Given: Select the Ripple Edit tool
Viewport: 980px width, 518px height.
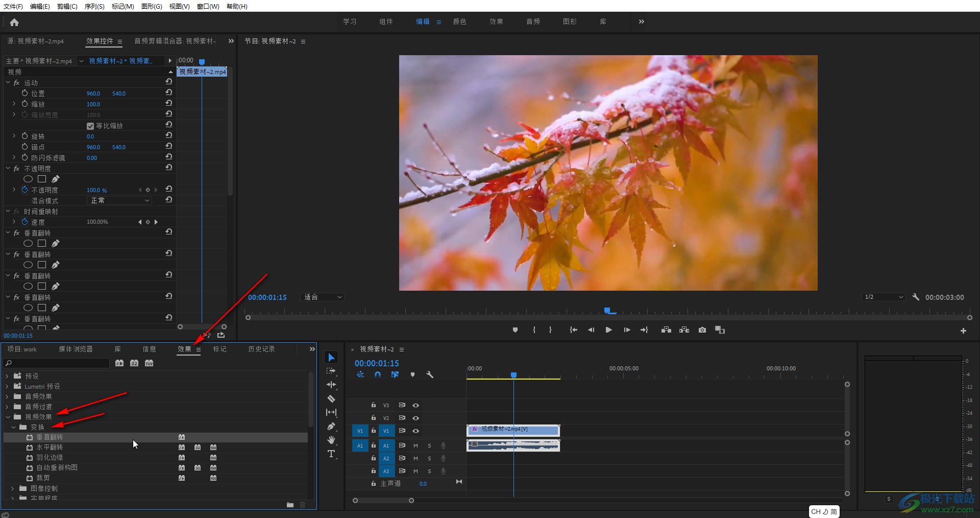Looking at the screenshot, I should pos(331,385).
